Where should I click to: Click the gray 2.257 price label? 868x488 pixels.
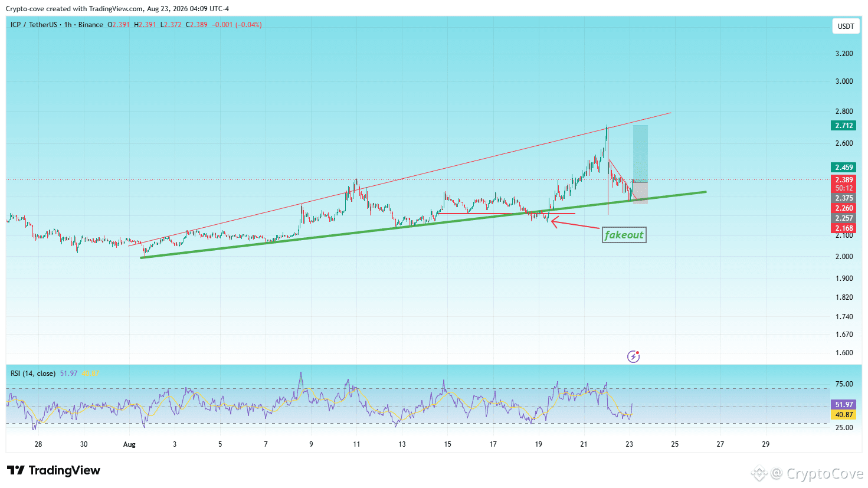(x=844, y=218)
